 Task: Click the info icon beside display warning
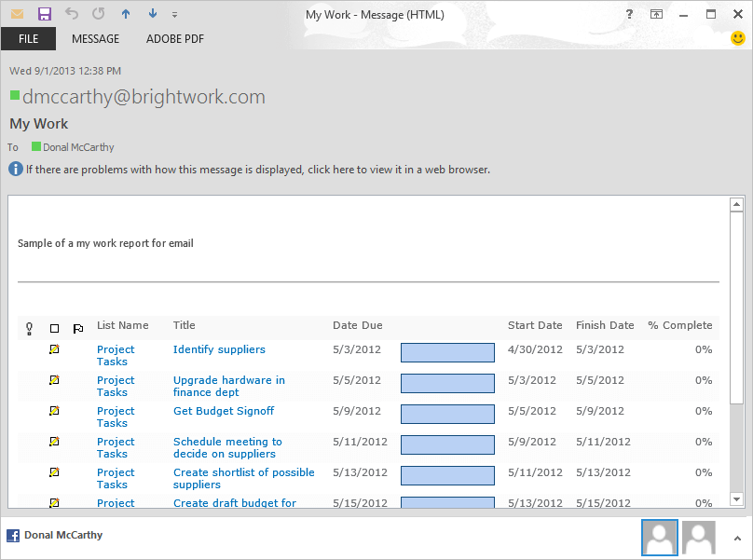coord(16,169)
